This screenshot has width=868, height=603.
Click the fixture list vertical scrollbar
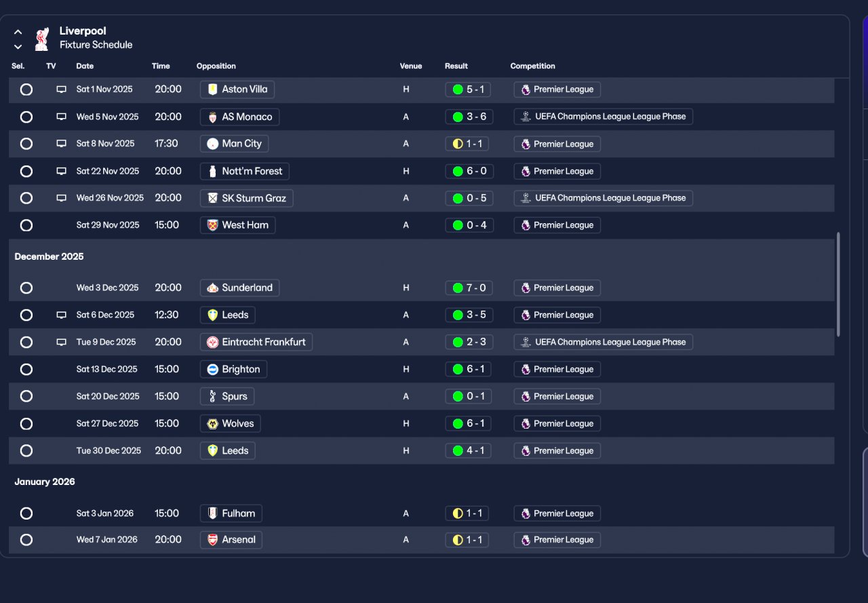pos(839,284)
